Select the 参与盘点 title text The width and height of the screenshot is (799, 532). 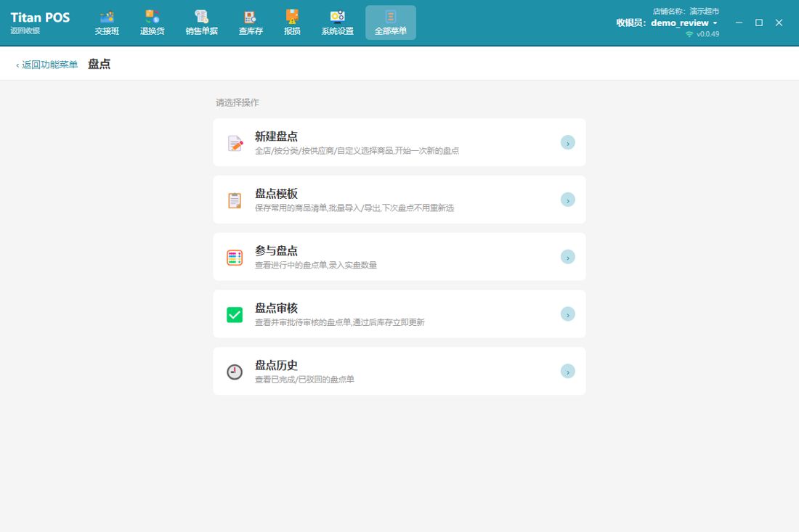pyautogui.click(x=276, y=250)
